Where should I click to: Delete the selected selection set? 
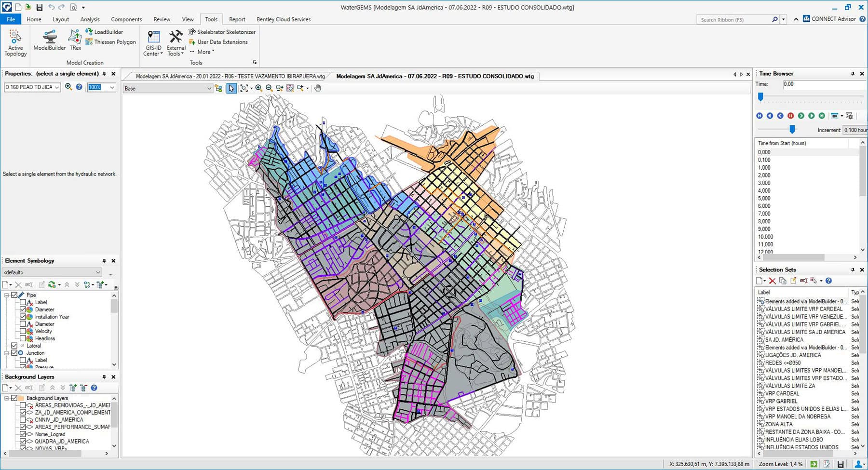tap(772, 281)
